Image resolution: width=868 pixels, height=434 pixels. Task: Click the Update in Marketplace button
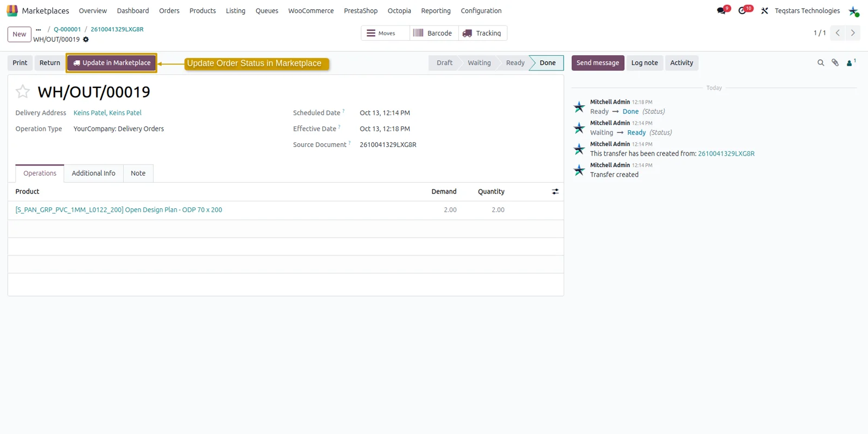(112, 63)
